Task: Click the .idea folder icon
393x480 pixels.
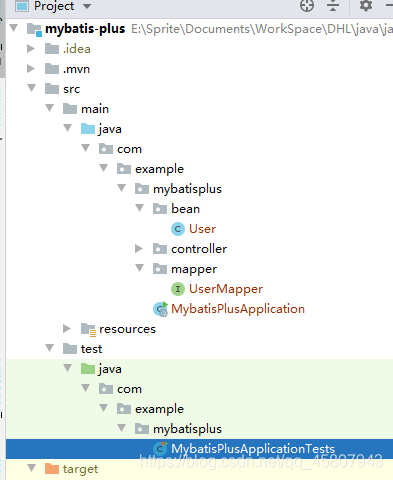Action: (x=52, y=49)
